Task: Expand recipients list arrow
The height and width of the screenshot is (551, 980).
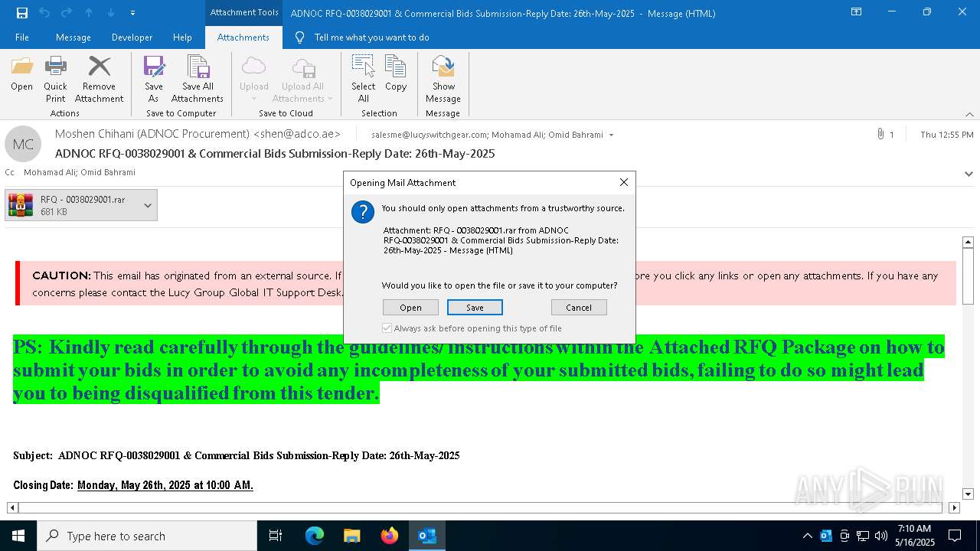Action: [x=611, y=135]
